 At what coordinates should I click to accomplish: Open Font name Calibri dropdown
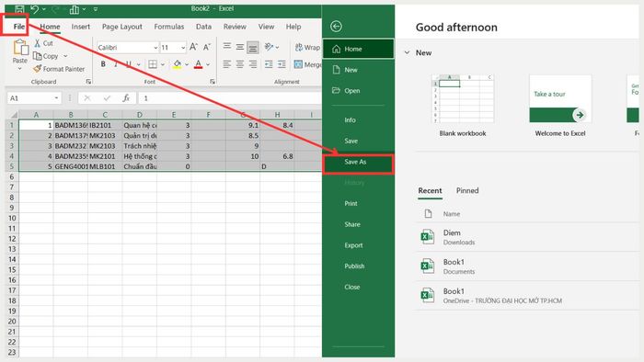click(x=155, y=48)
